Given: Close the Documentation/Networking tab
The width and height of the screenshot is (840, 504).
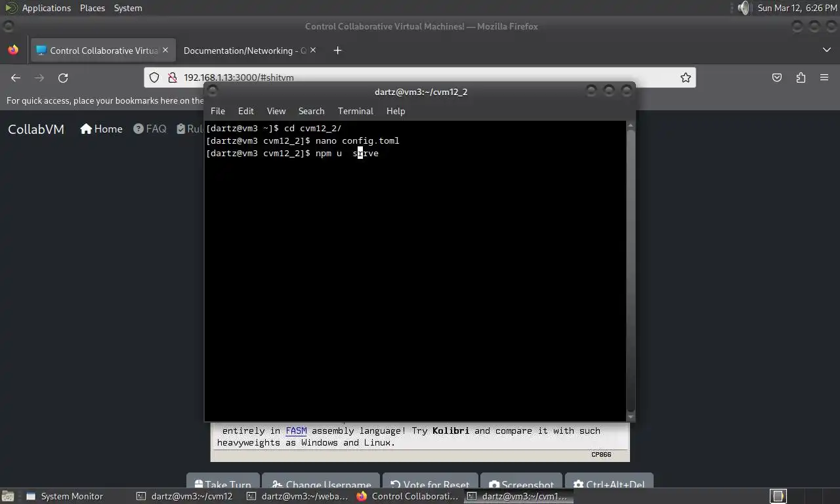Looking at the screenshot, I should click(x=313, y=50).
